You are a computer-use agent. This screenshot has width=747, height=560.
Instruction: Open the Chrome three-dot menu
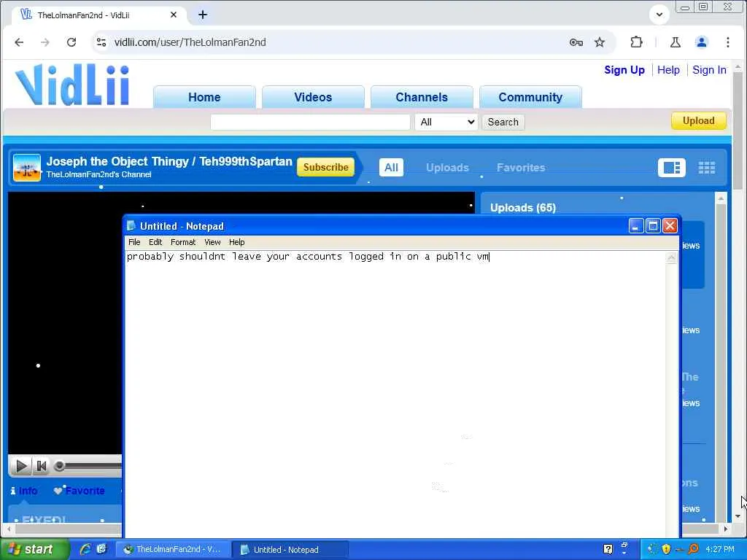pyautogui.click(x=728, y=42)
